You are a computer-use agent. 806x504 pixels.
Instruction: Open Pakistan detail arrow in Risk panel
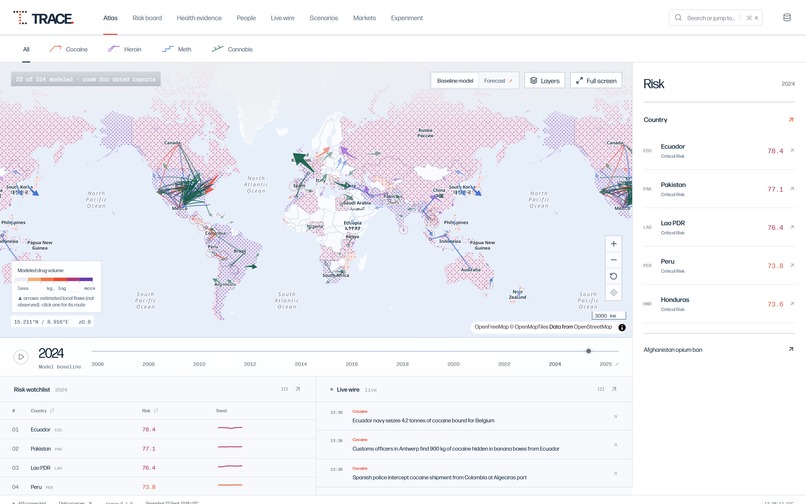tap(792, 189)
